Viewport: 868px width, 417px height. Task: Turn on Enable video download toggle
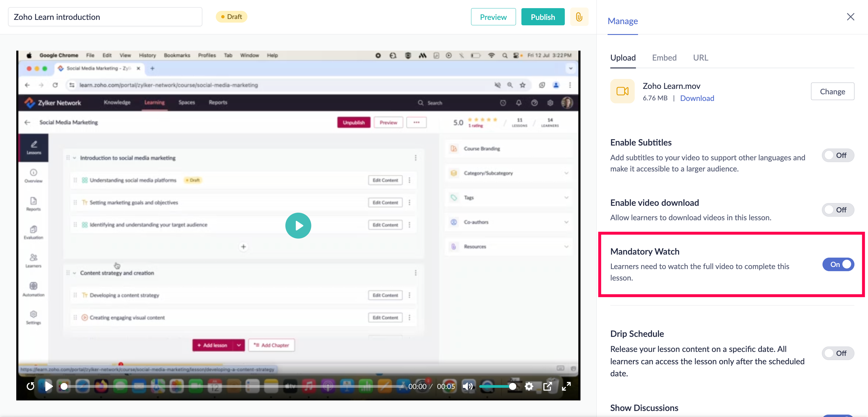point(837,210)
